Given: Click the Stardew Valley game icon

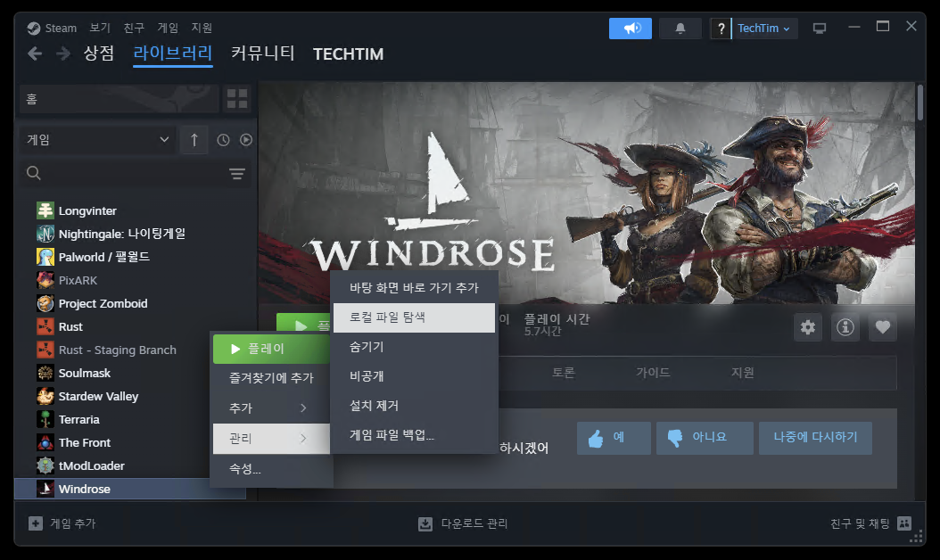Looking at the screenshot, I should 45,396.
